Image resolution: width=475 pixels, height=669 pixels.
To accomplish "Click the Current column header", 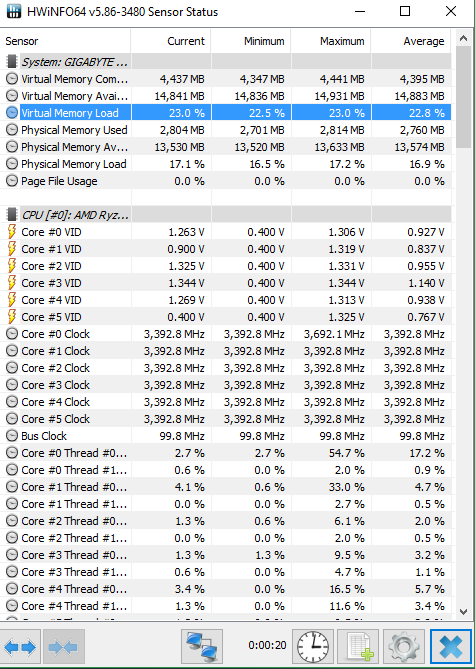I will [x=171, y=41].
